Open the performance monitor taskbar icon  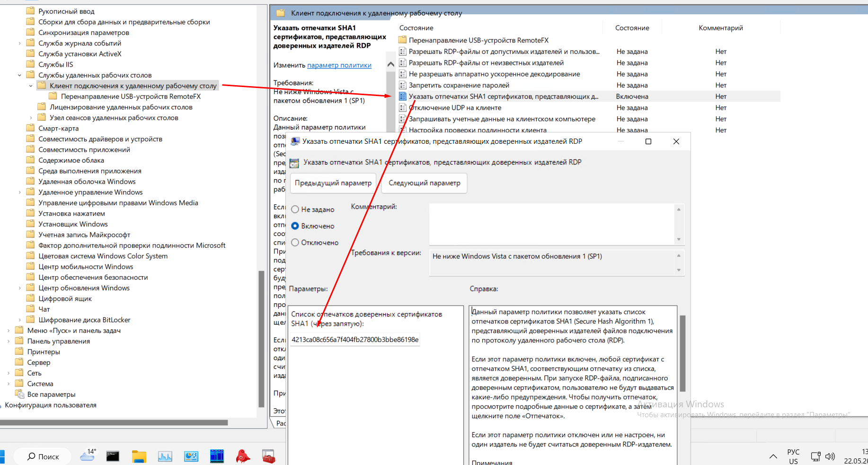tap(165, 456)
